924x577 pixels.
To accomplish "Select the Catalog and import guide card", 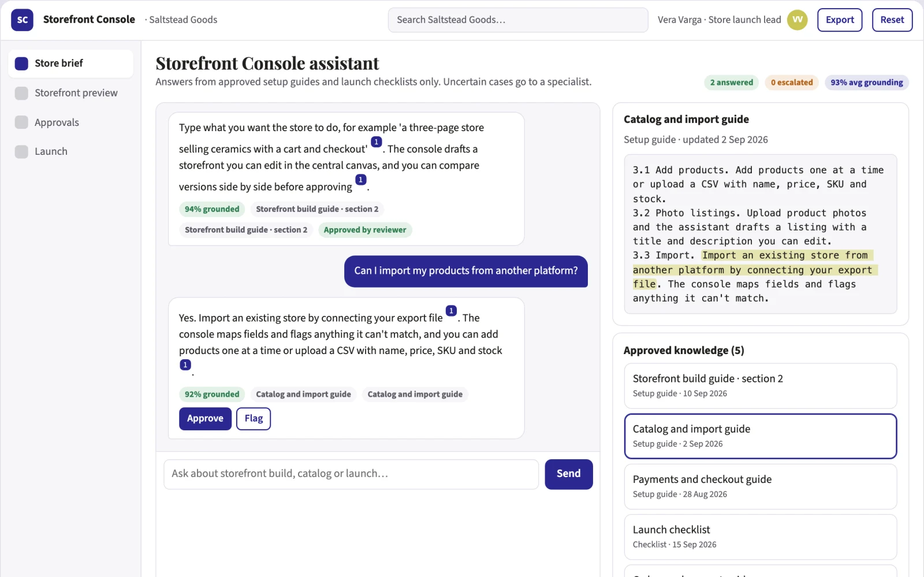I will click(761, 436).
